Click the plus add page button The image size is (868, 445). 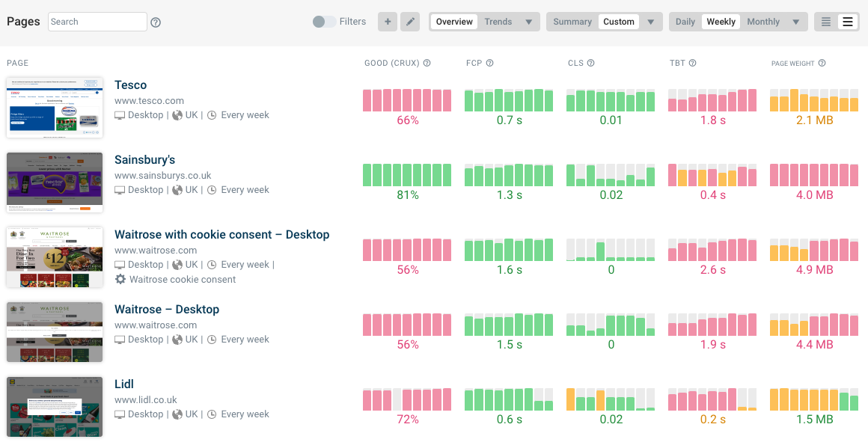[388, 22]
